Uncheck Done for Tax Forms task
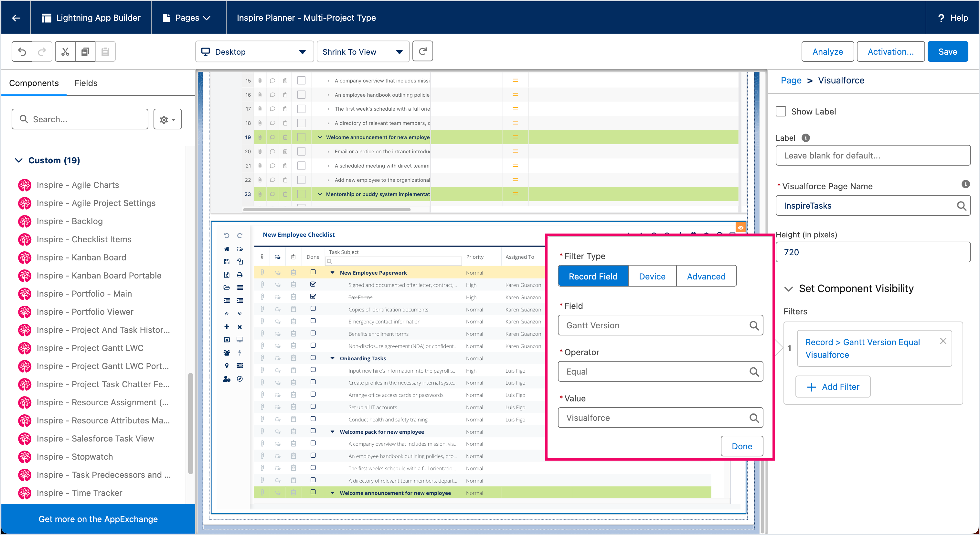This screenshot has width=980, height=535. point(313,296)
